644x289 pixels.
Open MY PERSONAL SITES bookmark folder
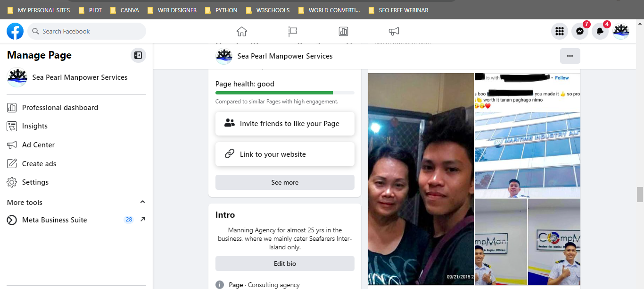tap(39, 10)
